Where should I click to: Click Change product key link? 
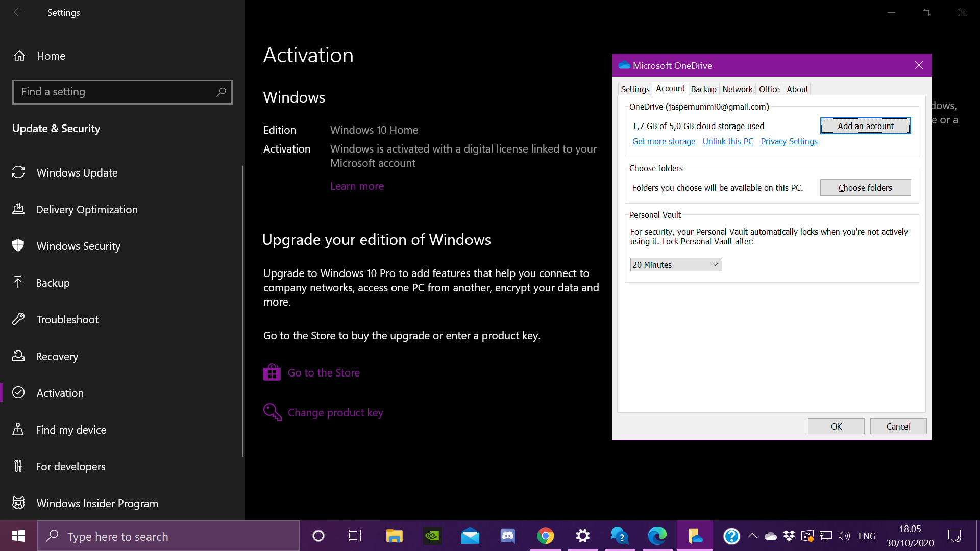(x=335, y=412)
